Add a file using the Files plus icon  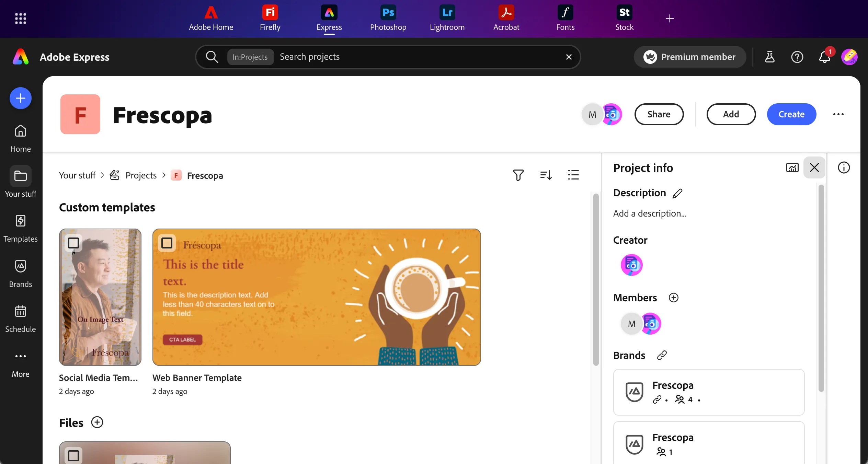pyautogui.click(x=97, y=422)
